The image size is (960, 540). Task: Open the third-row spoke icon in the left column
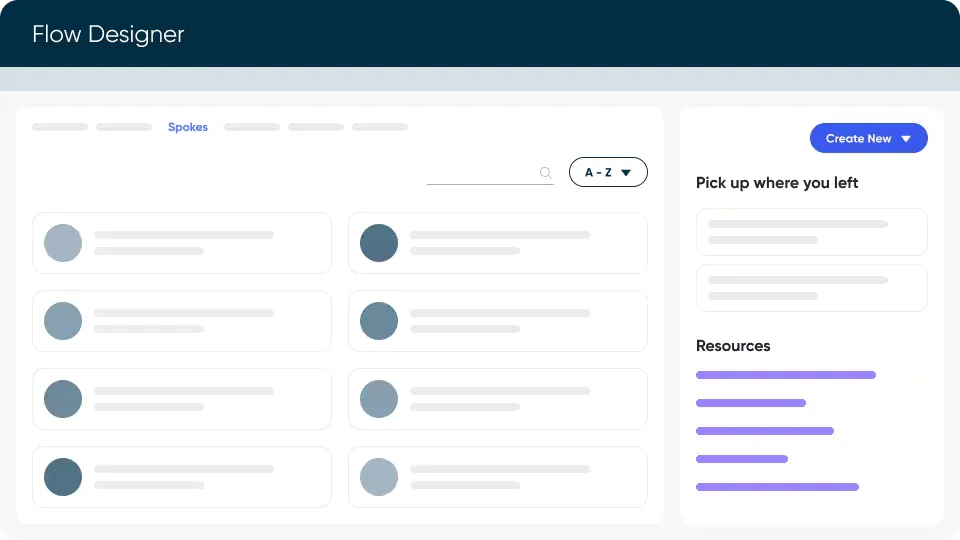(x=63, y=399)
